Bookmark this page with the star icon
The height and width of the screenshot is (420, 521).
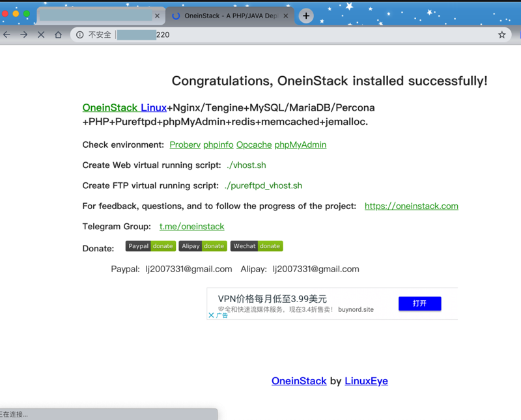click(x=501, y=35)
